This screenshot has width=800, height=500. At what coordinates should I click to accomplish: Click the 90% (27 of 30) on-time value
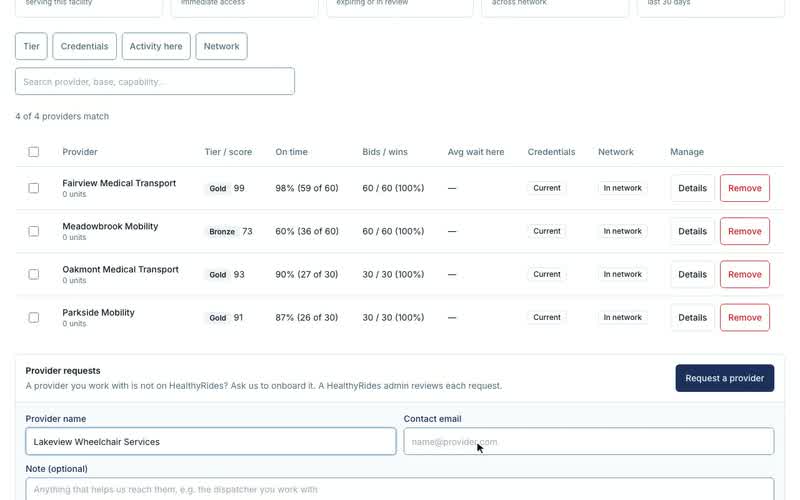coord(307,274)
